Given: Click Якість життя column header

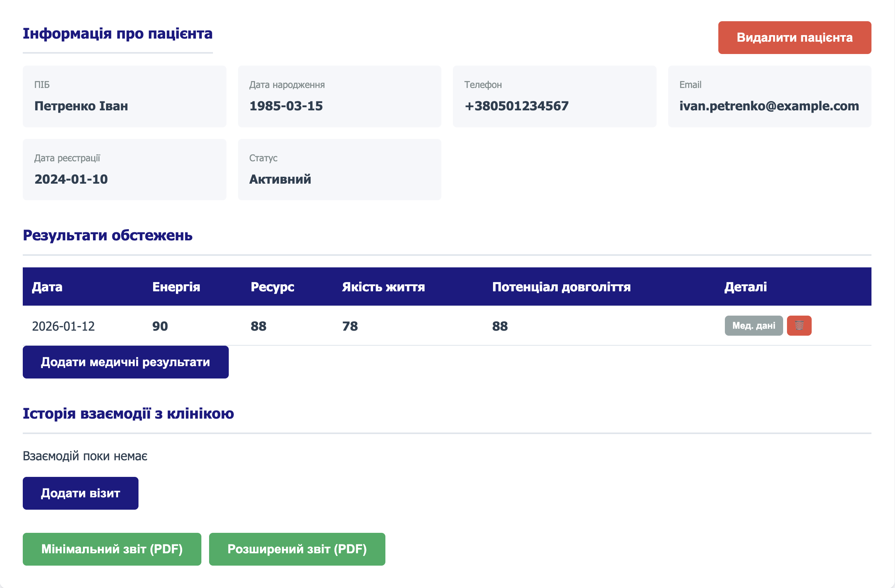Looking at the screenshot, I should pyautogui.click(x=383, y=287).
